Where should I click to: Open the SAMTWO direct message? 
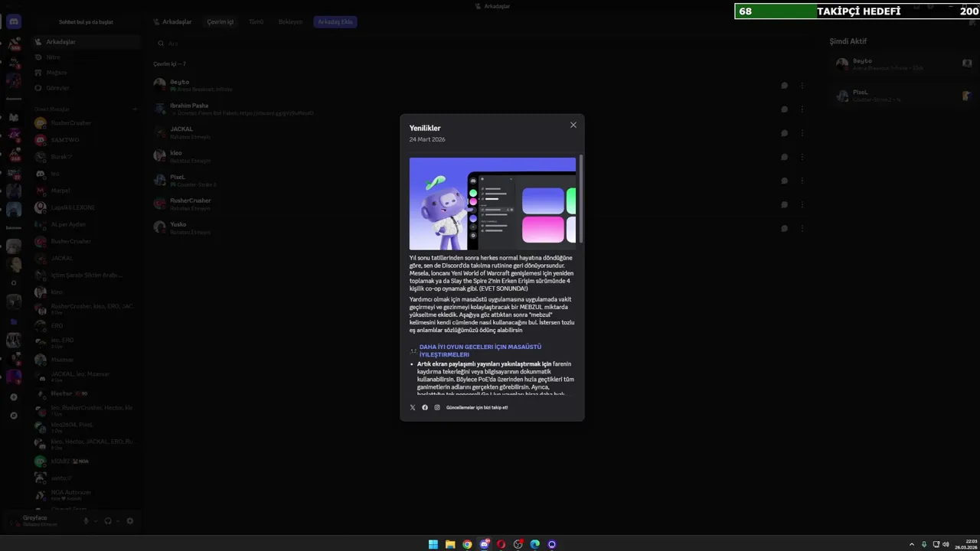tap(86, 140)
